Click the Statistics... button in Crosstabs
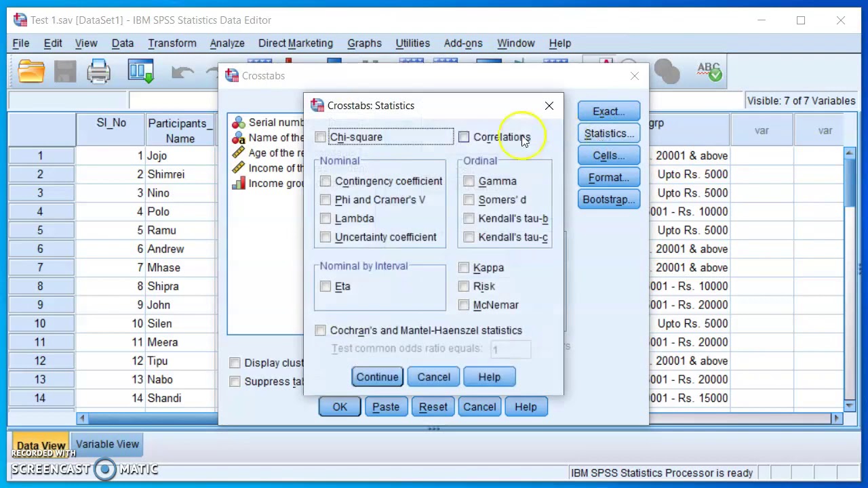This screenshot has width=868, height=488. tap(609, 134)
